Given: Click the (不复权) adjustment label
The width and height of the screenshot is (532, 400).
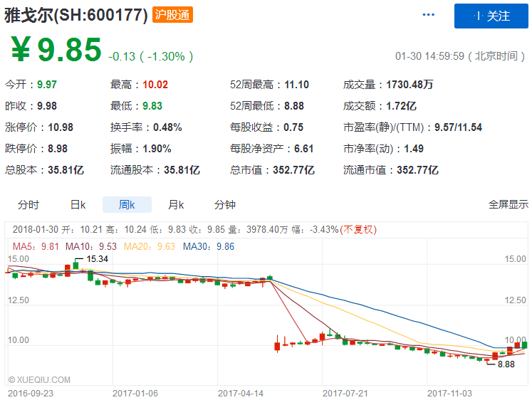Looking at the screenshot, I should tap(358, 229).
